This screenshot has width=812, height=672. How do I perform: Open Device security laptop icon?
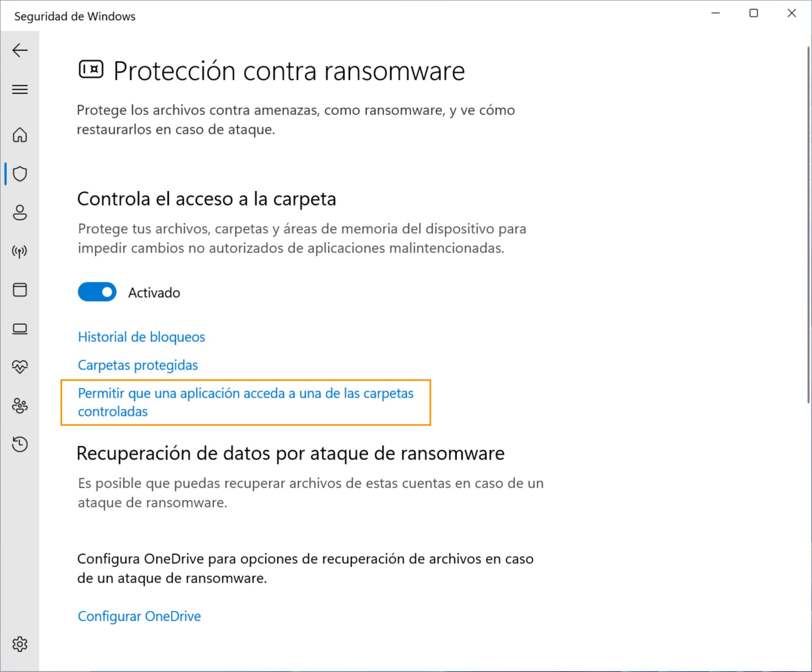tap(20, 329)
